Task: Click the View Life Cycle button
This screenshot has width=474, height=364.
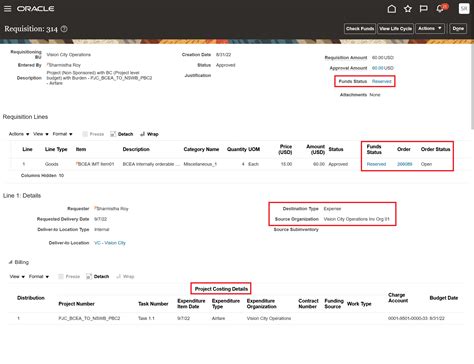Action: tap(395, 29)
